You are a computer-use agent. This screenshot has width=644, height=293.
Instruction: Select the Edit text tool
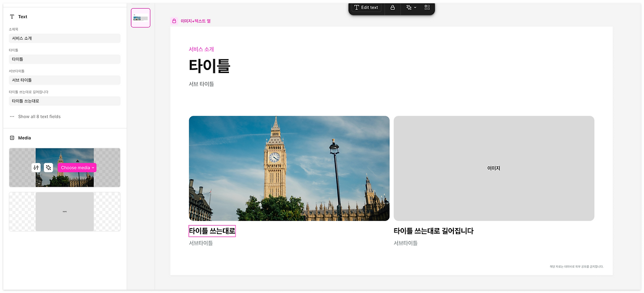(366, 7)
